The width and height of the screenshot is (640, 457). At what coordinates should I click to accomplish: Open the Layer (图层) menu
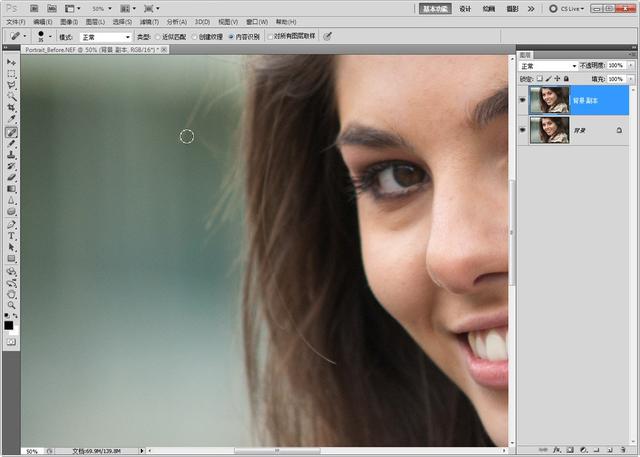(95, 22)
